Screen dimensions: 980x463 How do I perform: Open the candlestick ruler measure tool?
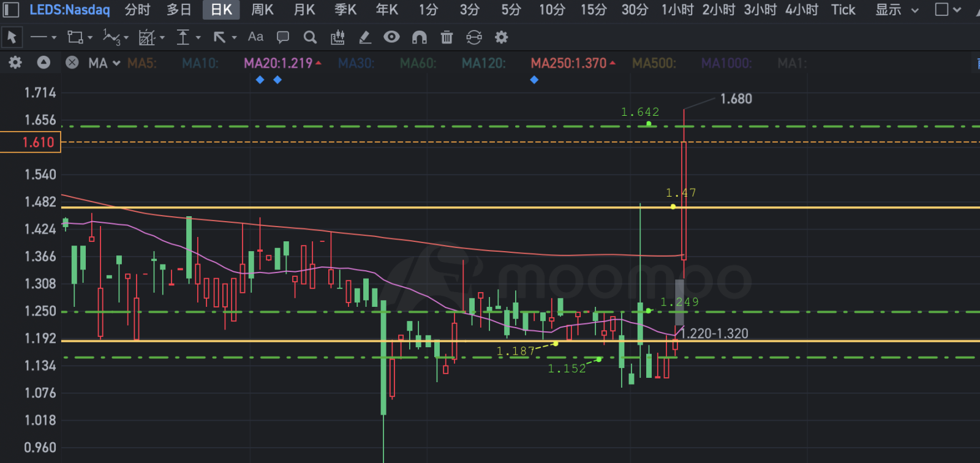click(x=337, y=37)
